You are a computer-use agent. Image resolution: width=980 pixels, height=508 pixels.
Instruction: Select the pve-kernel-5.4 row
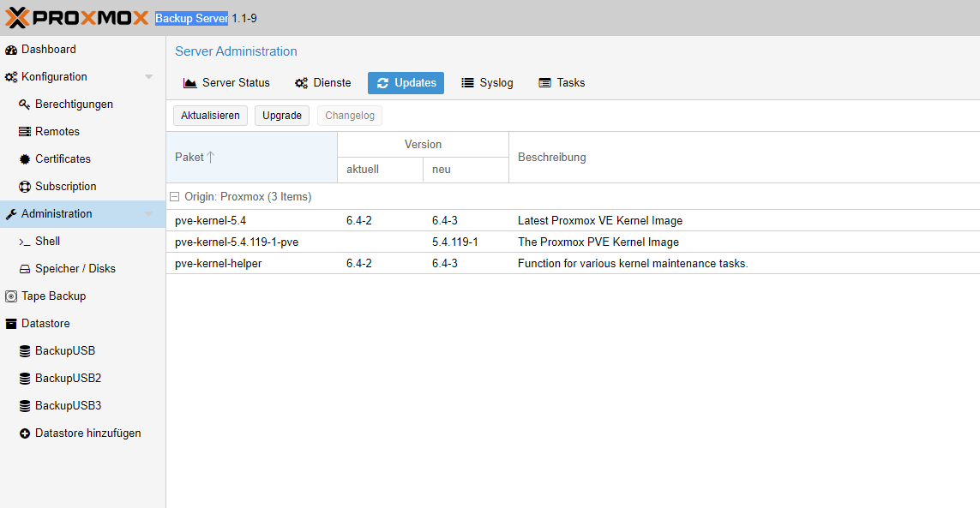573,220
